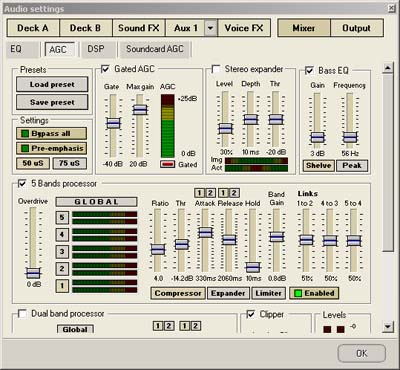Toggle the Pre-emphasis button
Screen dimensions: 400x370
tap(51, 148)
